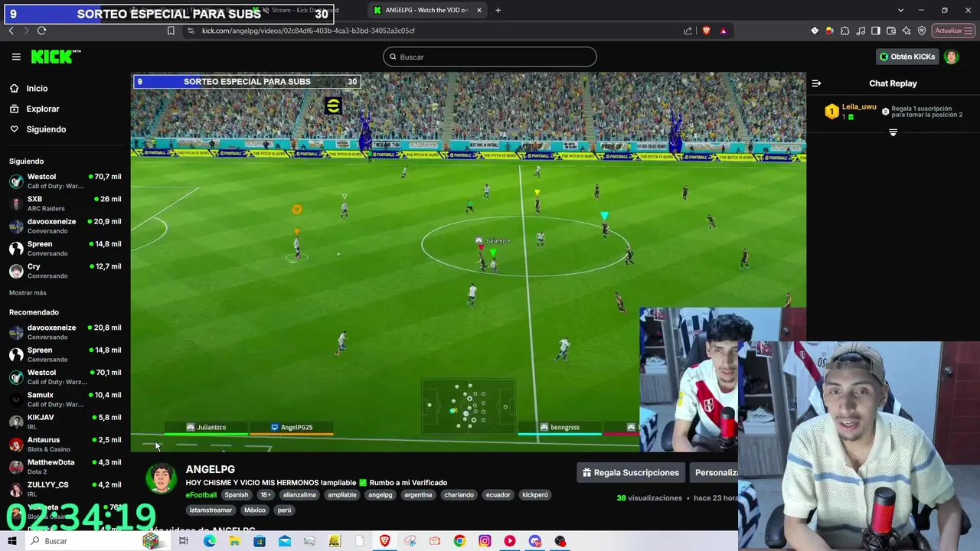Open the Brave VPN shield icon
Image resolution: width=980 pixels, height=551 pixels.
tap(922, 31)
